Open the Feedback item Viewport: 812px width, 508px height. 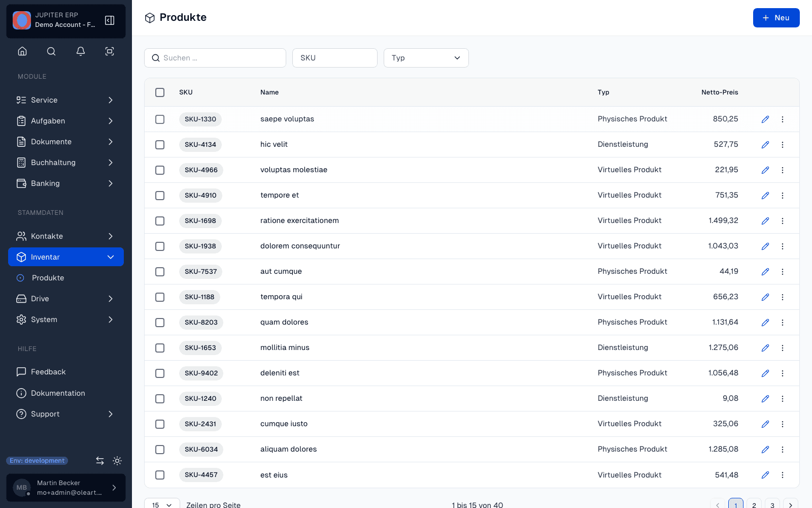[x=66, y=372]
